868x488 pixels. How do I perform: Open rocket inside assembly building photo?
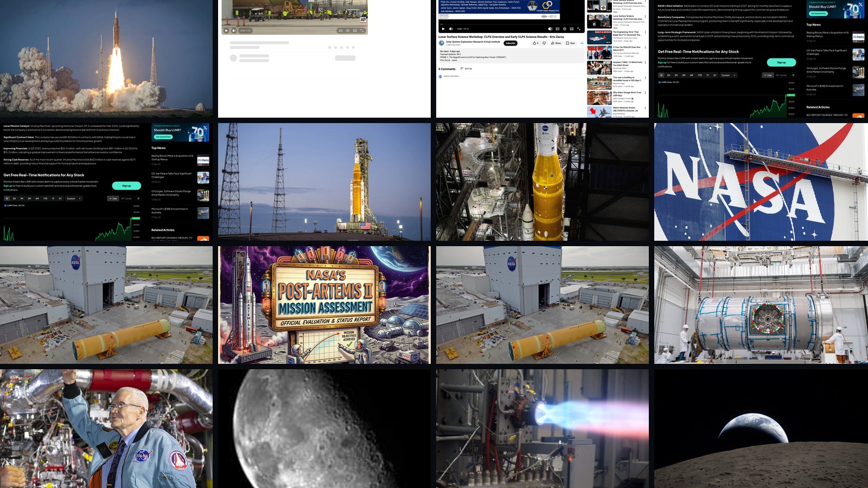[x=542, y=182]
